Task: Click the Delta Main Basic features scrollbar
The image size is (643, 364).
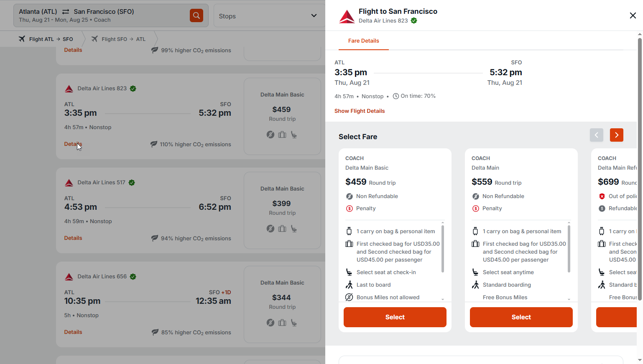Action: 443,249
